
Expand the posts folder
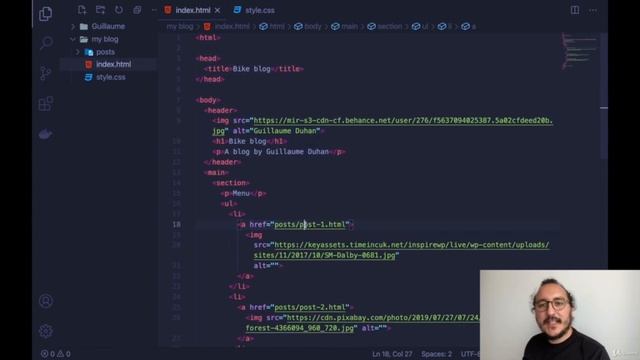tap(105, 52)
